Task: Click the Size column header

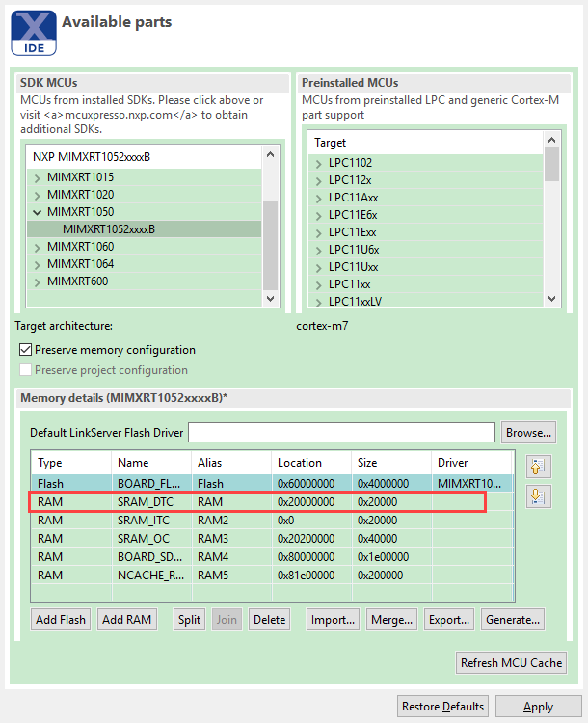Action: (x=391, y=463)
